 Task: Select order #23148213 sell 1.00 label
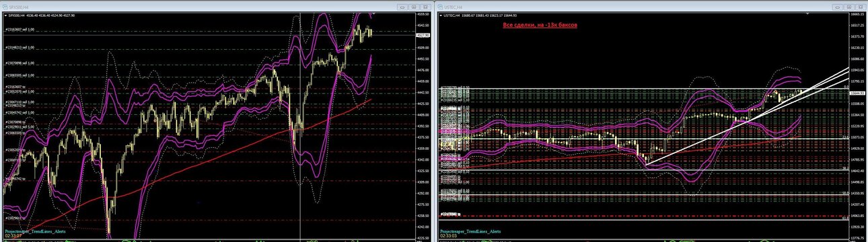click(20, 48)
